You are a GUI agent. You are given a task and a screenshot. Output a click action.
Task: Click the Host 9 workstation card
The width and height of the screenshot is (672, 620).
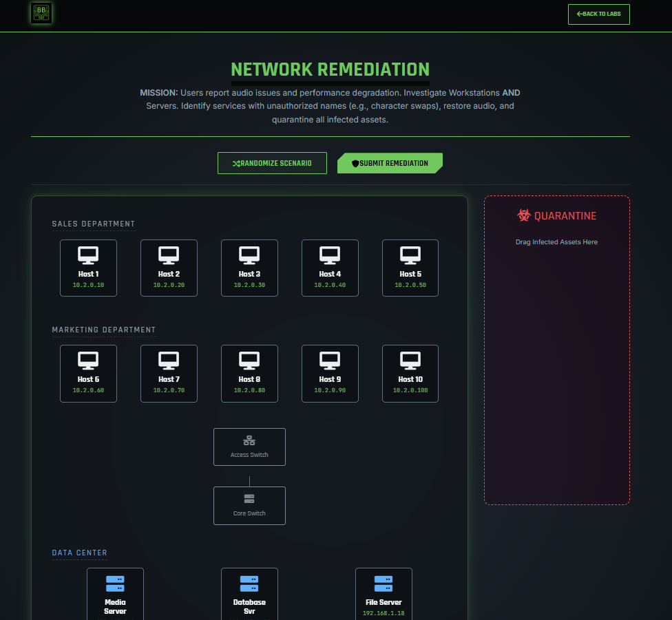[x=330, y=374]
